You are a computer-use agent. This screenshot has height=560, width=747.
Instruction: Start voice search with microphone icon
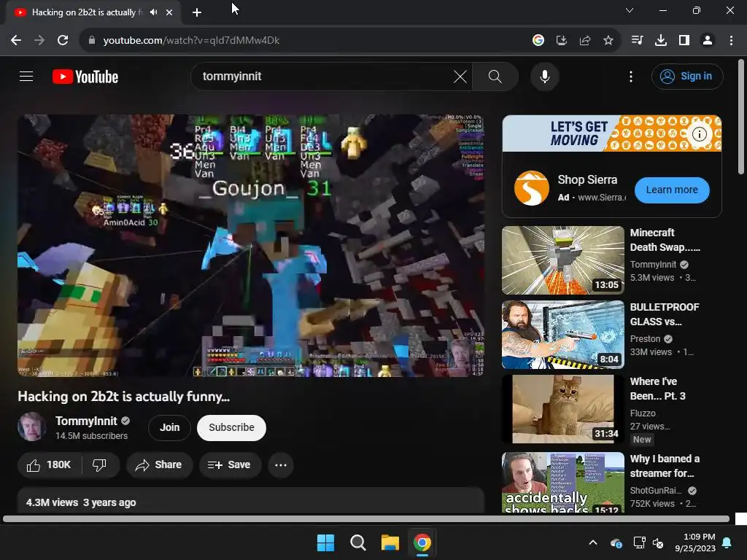[544, 76]
